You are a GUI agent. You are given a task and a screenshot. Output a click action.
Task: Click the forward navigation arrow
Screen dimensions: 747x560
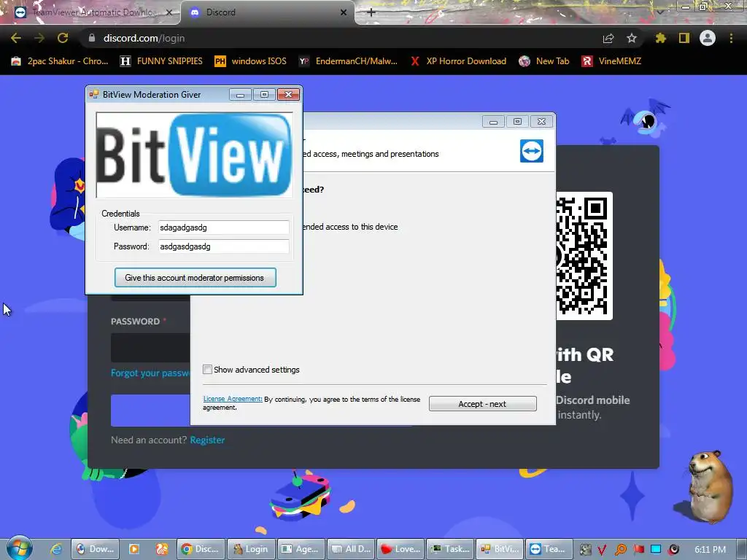pos(39,38)
